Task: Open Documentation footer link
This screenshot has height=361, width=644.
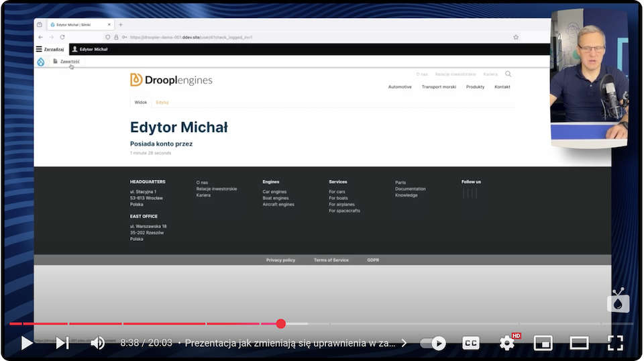Action: (x=411, y=189)
